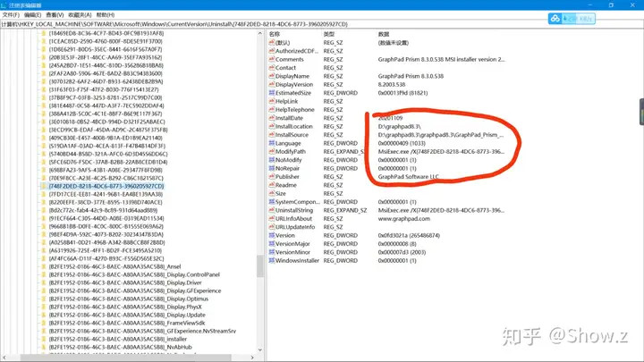Select the {B2FE1952...}_Display.Optimus key
644x362 pixels.
click(129, 299)
